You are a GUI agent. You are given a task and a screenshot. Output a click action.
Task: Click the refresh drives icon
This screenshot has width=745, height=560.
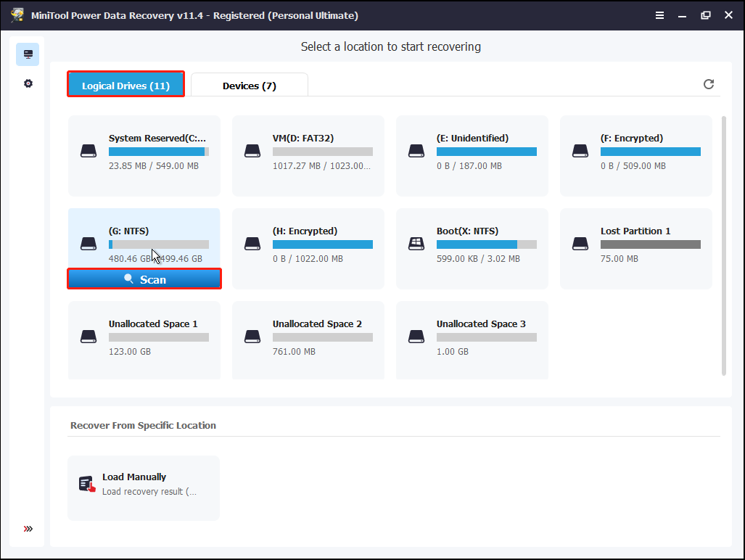click(709, 84)
